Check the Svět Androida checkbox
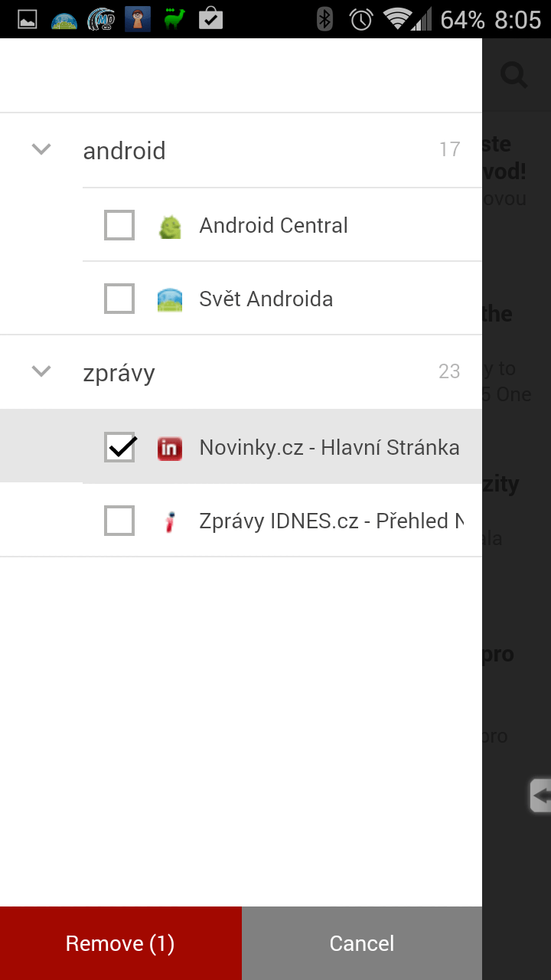The height and width of the screenshot is (980, 551). point(119,299)
